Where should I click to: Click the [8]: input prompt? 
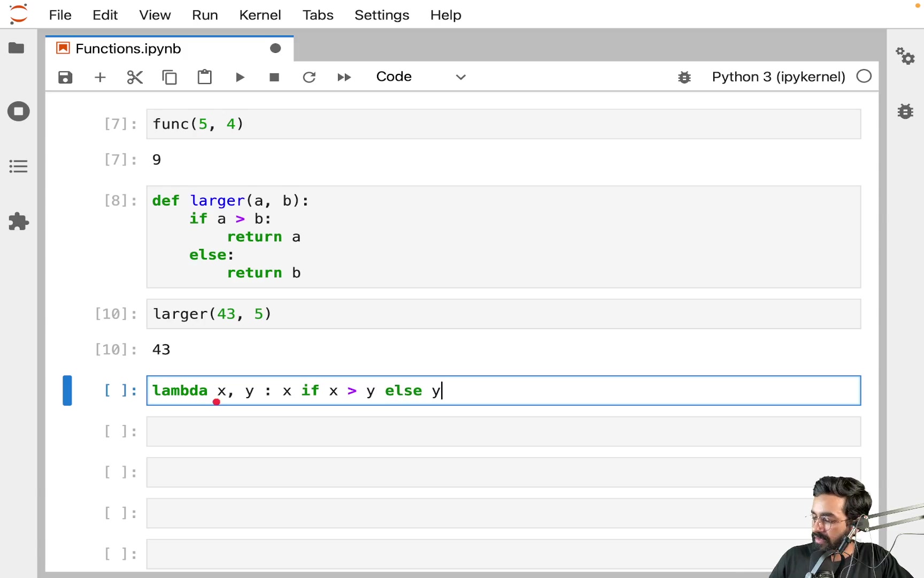tap(120, 201)
